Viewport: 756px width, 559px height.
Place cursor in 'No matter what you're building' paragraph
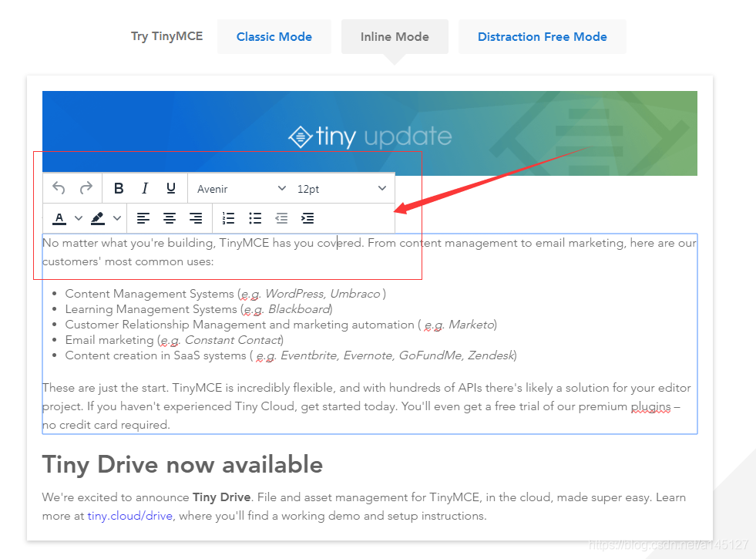click(369, 252)
